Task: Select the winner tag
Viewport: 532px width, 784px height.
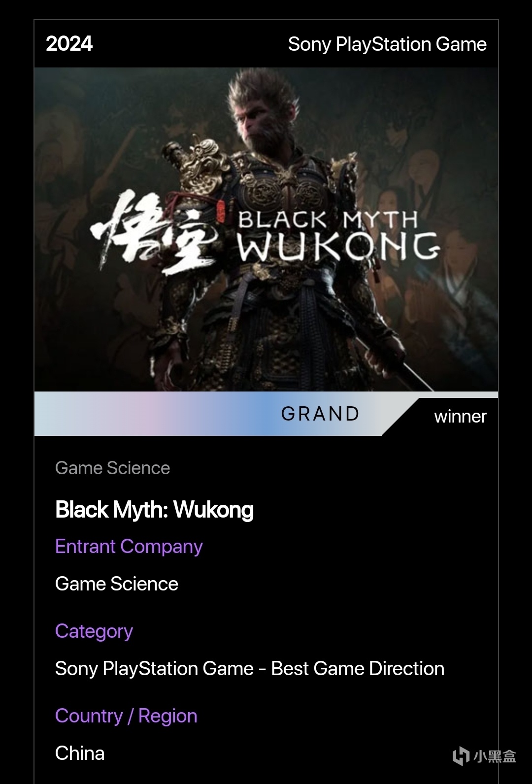Action: coord(460,417)
